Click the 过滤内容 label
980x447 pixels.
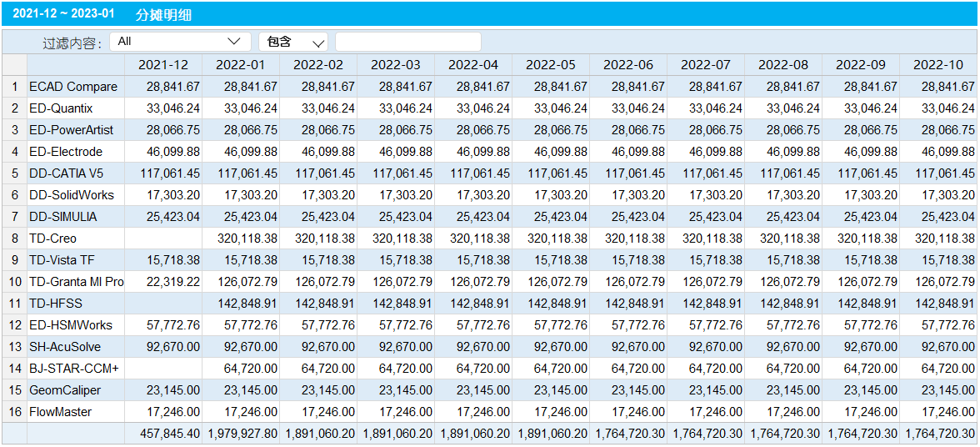pos(72,43)
